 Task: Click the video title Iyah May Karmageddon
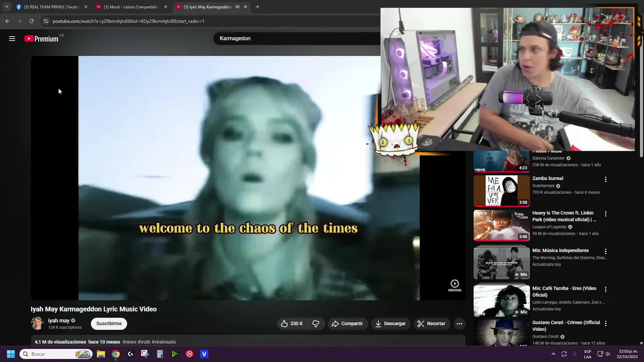pos(94,309)
